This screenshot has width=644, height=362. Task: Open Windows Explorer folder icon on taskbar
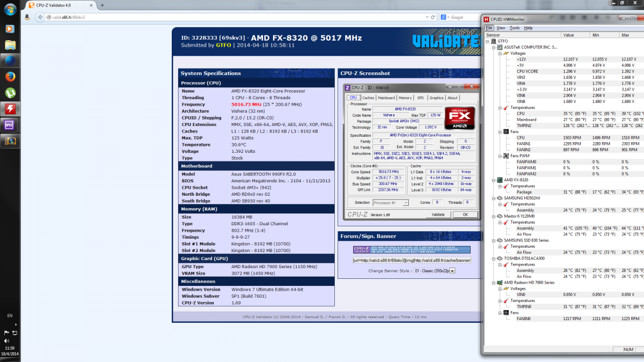pos(10,45)
